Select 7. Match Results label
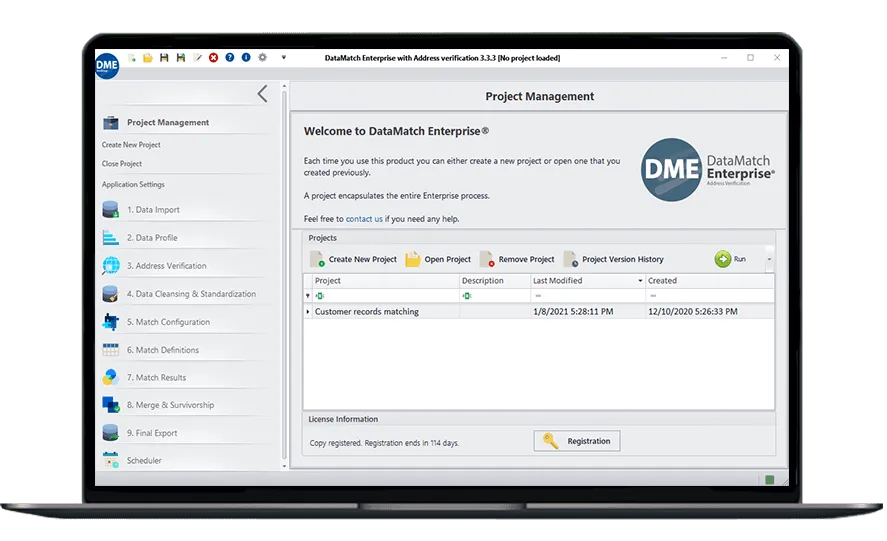The width and height of the screenshot is (887, 541). point(156,377)
